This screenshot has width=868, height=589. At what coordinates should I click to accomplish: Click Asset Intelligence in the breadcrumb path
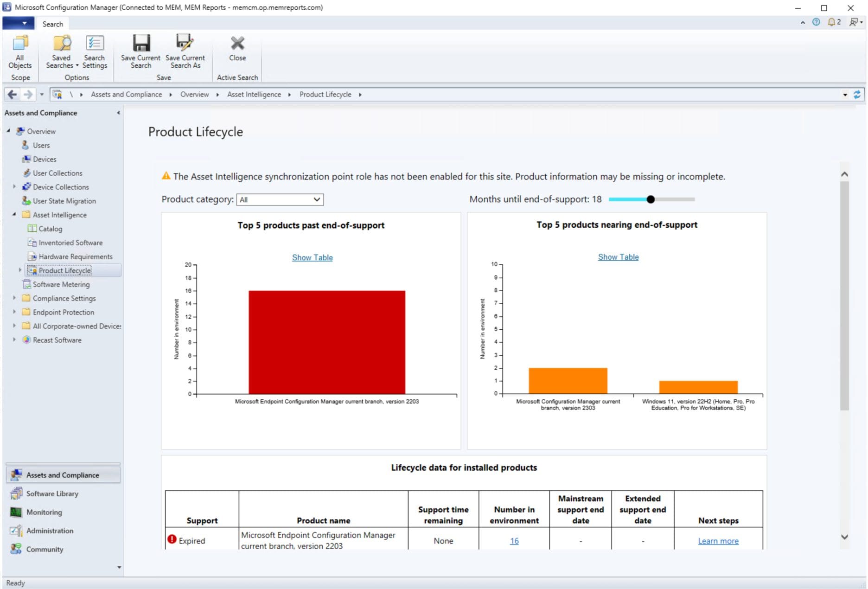254,95
